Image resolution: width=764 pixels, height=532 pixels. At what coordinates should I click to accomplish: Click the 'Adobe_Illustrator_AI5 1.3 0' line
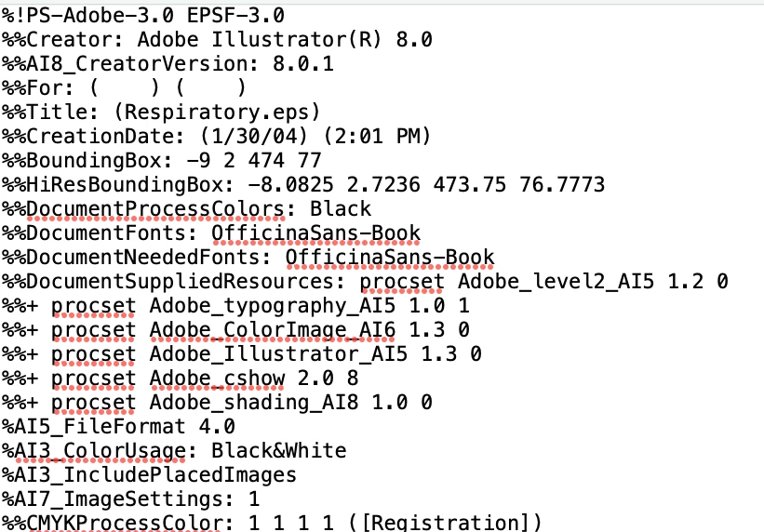pos(242,354)
